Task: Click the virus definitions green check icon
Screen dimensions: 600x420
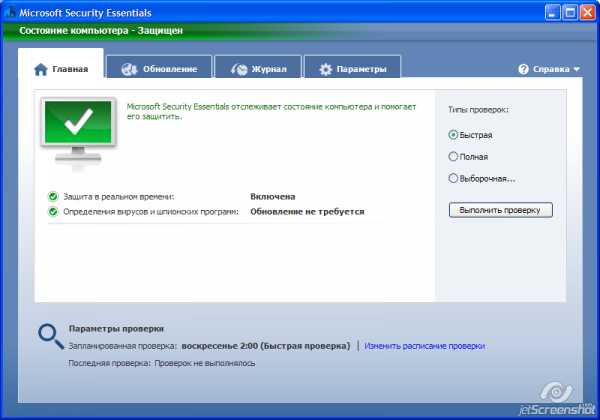Action: pos(53,212)
